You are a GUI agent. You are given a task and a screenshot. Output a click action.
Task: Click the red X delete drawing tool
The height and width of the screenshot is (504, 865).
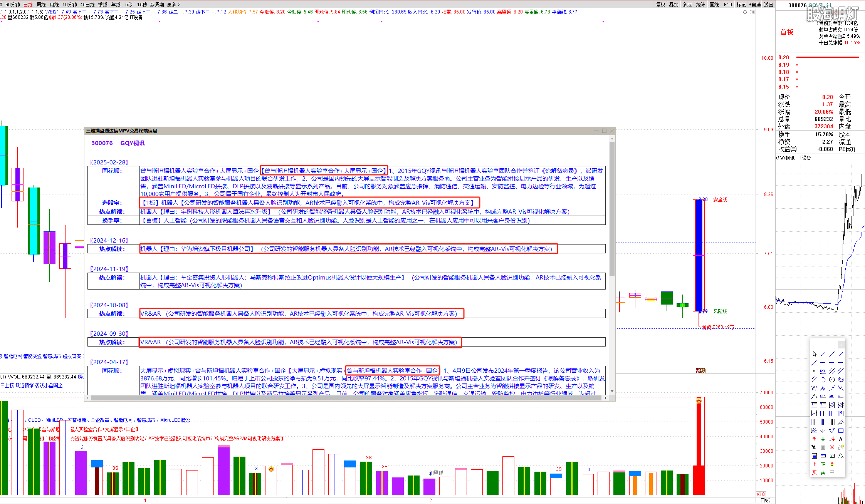(x=832, y=447)
